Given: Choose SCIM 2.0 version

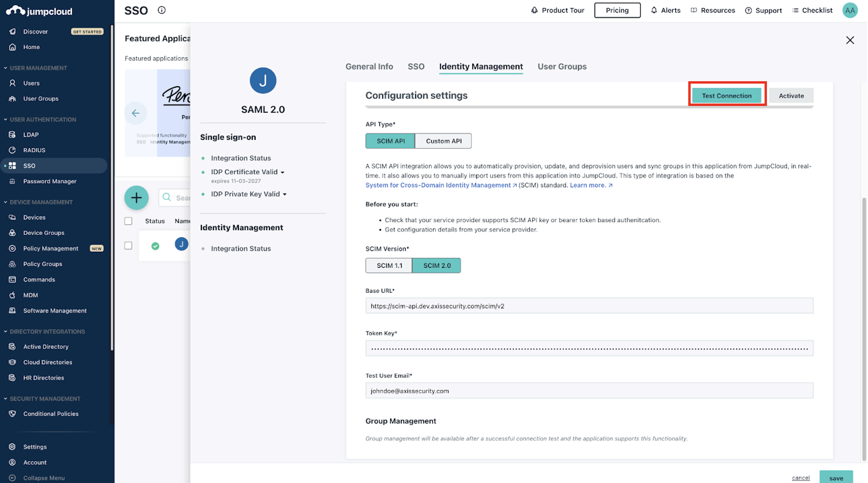Looking at the screenshot, I should (437, 265).
